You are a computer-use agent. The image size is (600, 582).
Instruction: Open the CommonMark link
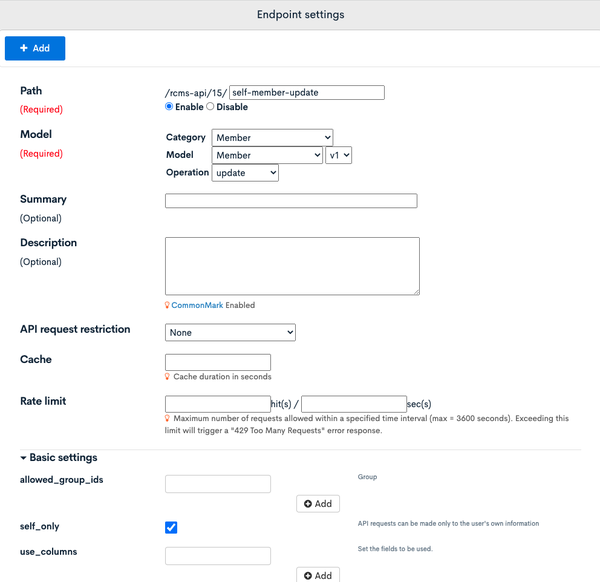pyautogui.click(x=197, y=305)
